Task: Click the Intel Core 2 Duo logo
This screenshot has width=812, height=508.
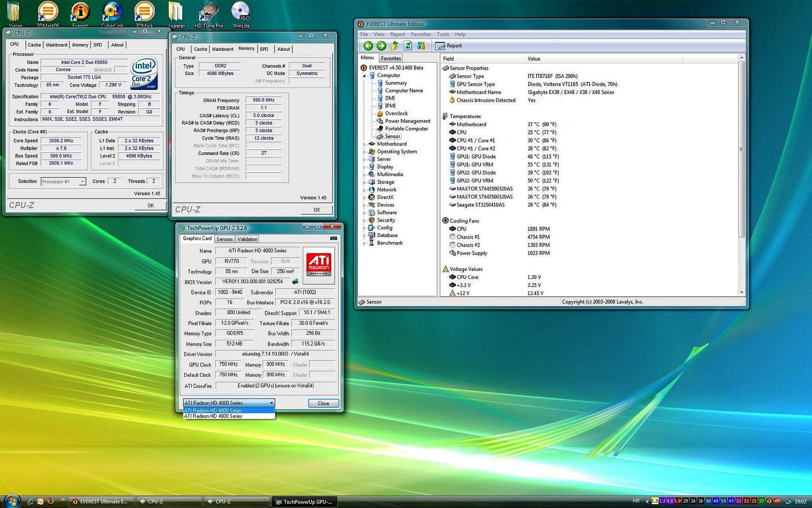Action: pyautogui.click(x=144, y=73)
